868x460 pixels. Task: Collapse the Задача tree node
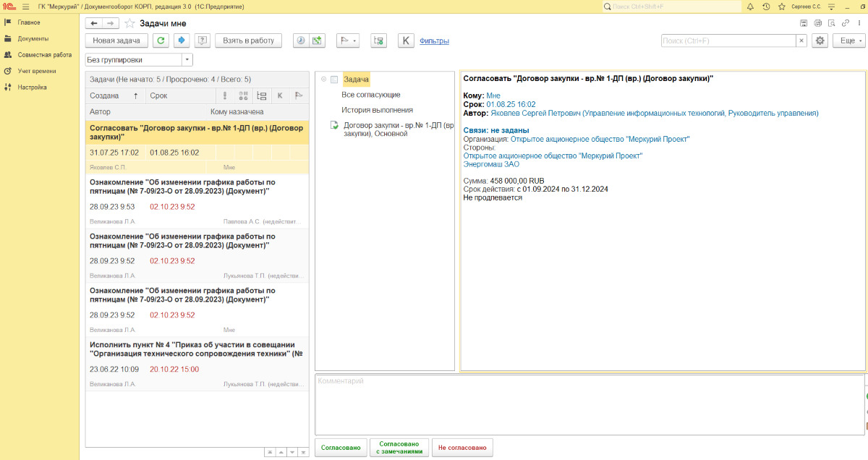tap(323, 80)
